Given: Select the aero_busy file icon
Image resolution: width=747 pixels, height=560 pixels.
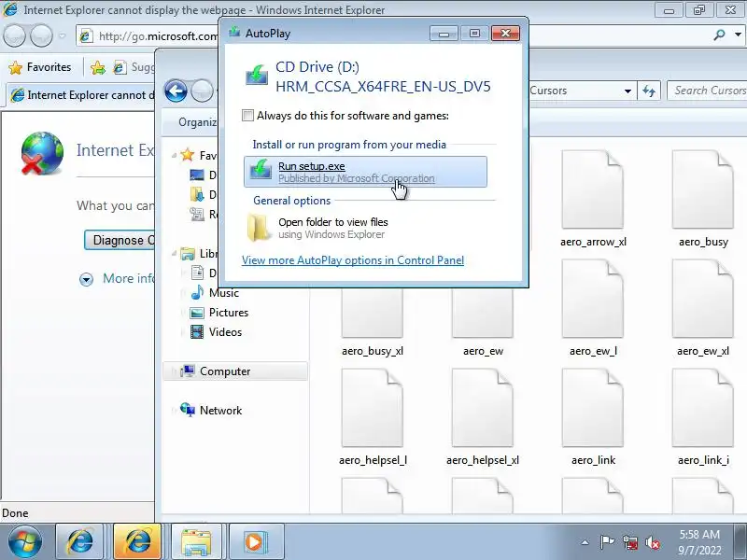Looking at the screenshot, I should pos(703,189).
